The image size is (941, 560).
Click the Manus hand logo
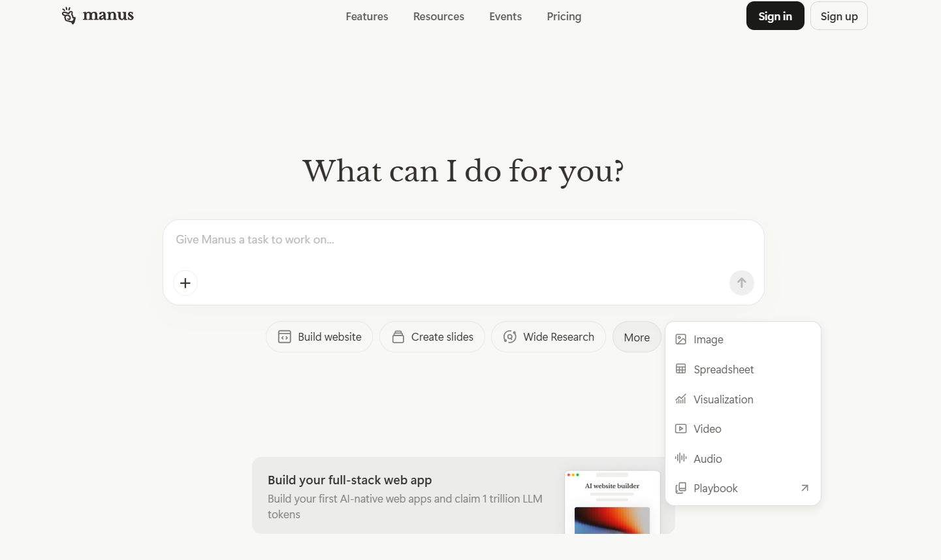pos(69,15)
